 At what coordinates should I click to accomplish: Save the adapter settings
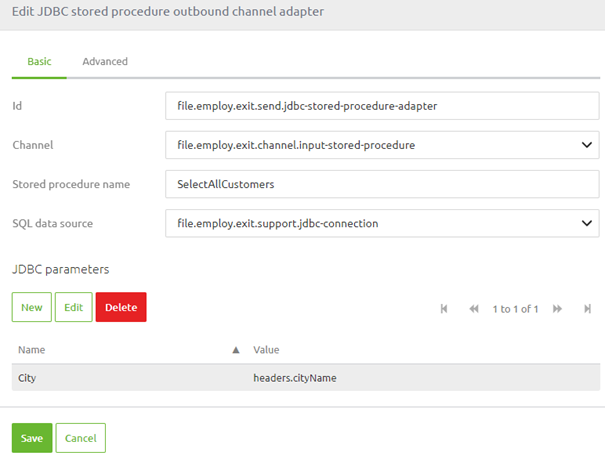coord(32,438)
